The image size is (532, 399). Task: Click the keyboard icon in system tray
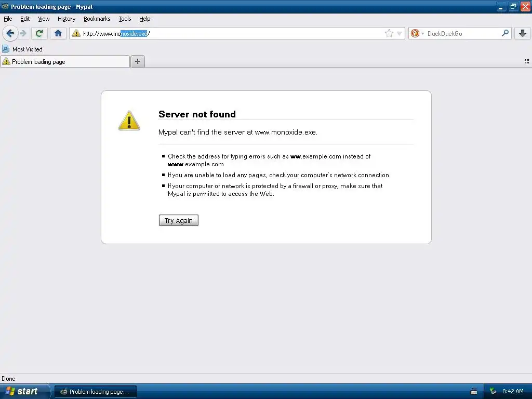(474, 392)
